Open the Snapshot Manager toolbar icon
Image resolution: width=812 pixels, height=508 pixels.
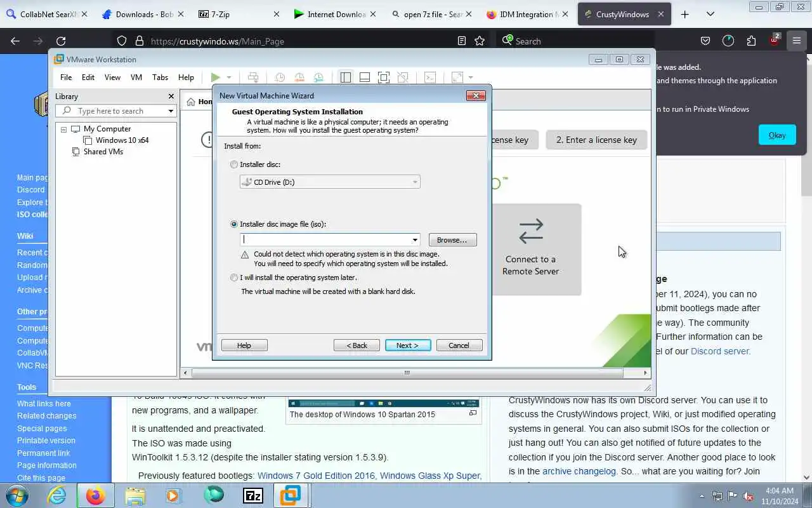tap(318, 77)
